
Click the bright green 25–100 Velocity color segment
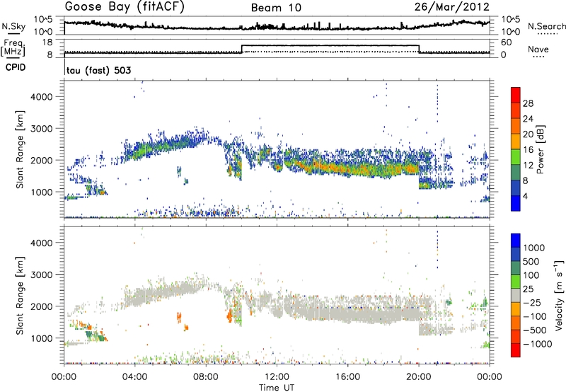(x=516, y=282)
